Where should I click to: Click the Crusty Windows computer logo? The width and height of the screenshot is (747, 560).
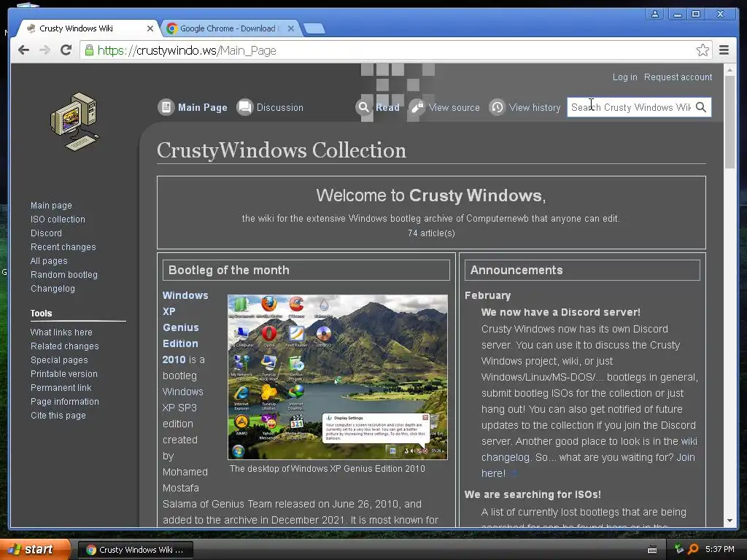tap(75, 122)
